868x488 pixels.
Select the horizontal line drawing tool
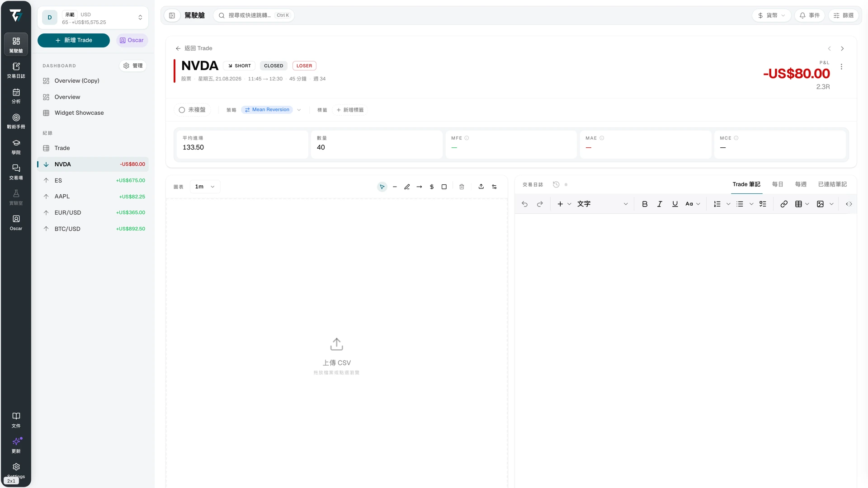[395, 187]
